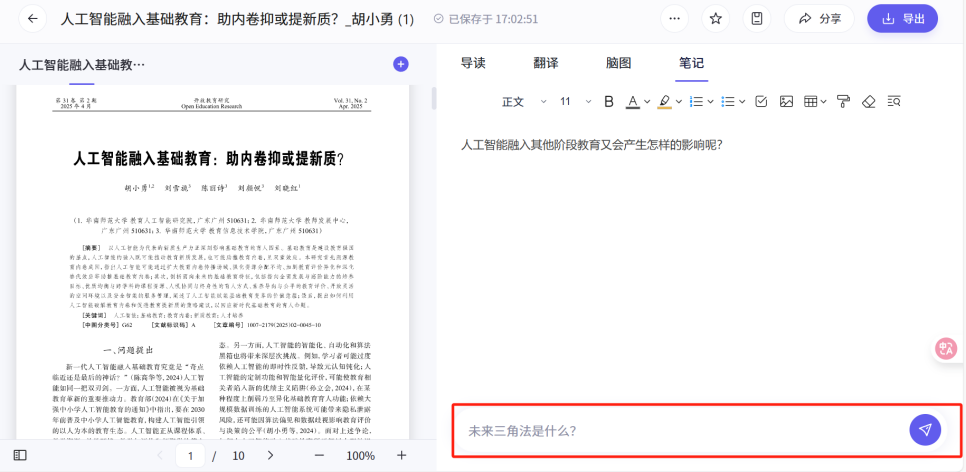
Task: Switch to the 导读 tab
Action: coord(473,63)
